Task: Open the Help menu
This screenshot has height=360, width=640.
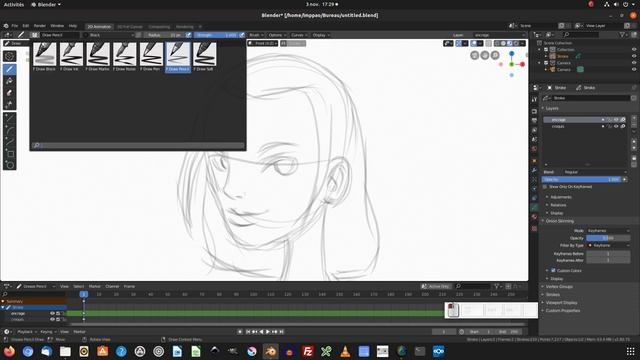Action: tap(72, 26)
